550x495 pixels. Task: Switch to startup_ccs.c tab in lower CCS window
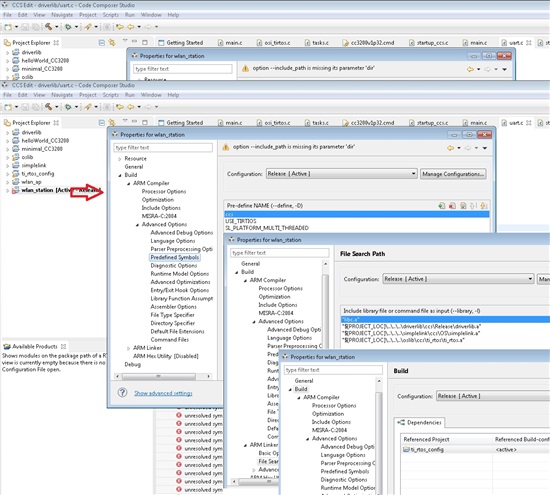429,123
